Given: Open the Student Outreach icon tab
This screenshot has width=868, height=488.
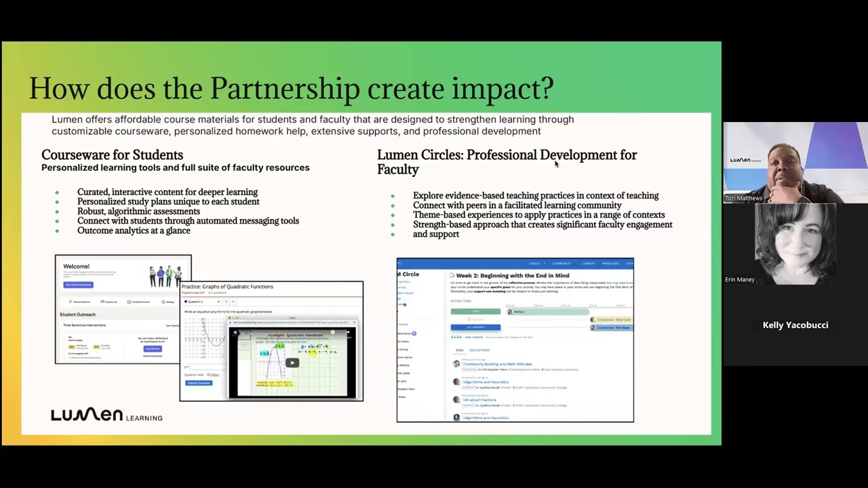Looking at the screenshot, I should (x=79, y=302).
